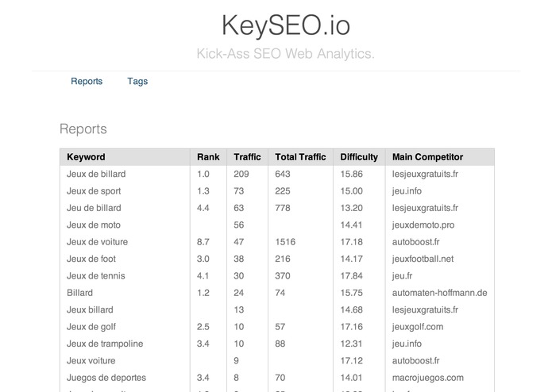This screenshot has height=392, width=552.
Task: Click rank value 1.2 for Billard
Action: click(203, 293)
